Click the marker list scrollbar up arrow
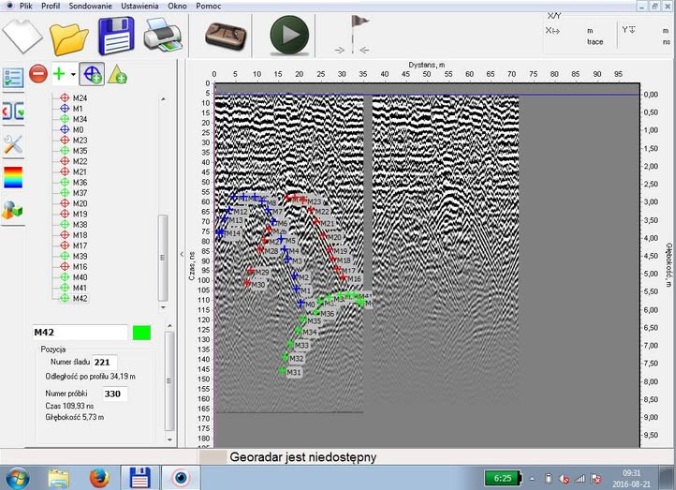This screenshot has width=676, height=490. [163, 99]
